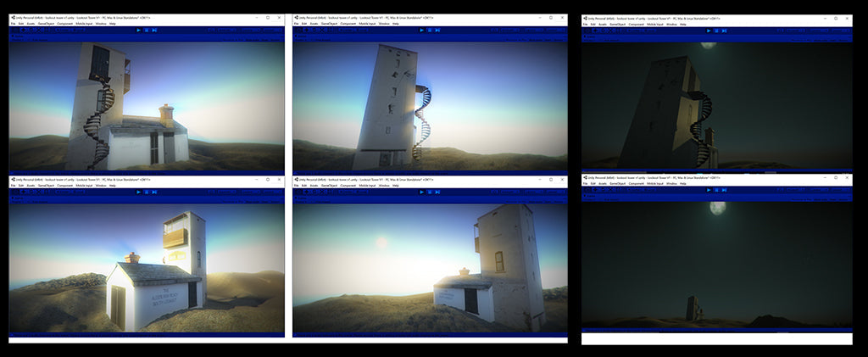Screen dimensions: 868x357
Task: Click Unity logo icon of cottage sign view window
Action: [13, 180]
